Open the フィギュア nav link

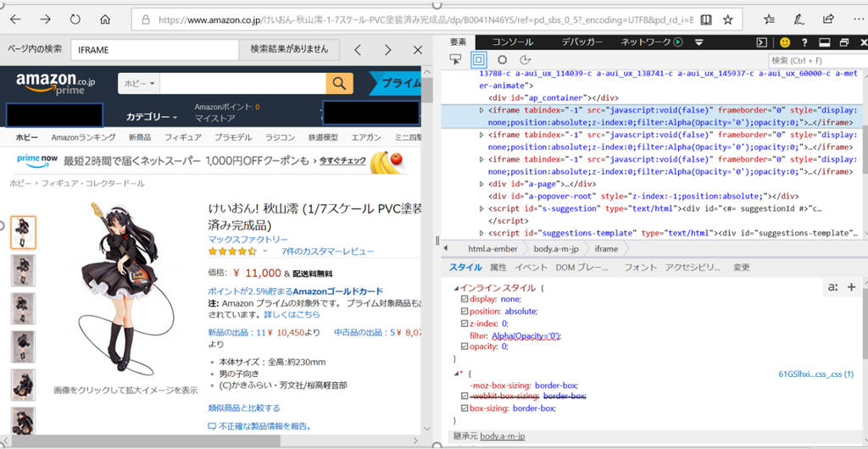coord(184,137)
